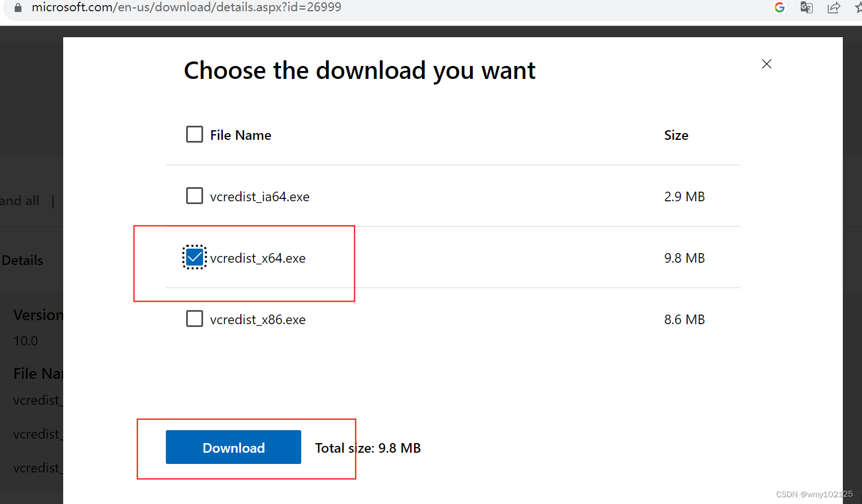Uncheck the vcredist_x64.exe checkbox

[x=194, y=257]
